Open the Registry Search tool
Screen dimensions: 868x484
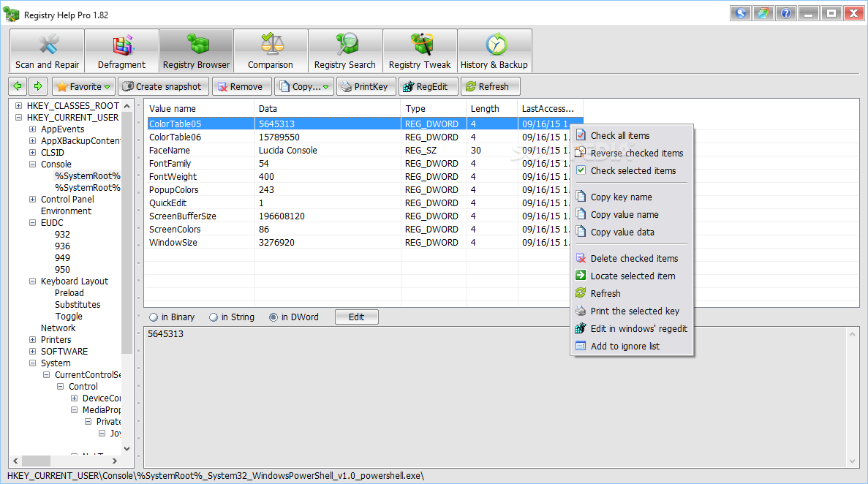(x=345, y=51)
